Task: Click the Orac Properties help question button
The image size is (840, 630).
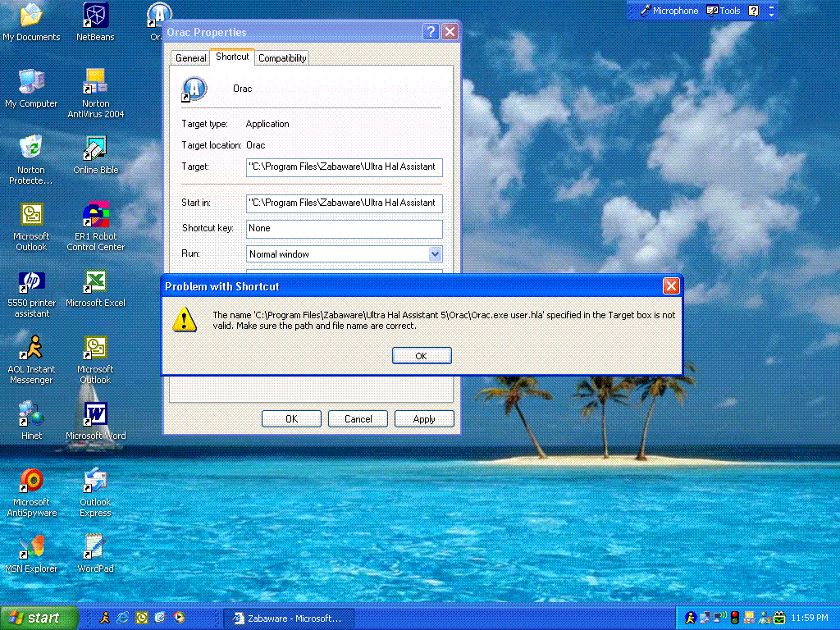Action: point(431,32)
